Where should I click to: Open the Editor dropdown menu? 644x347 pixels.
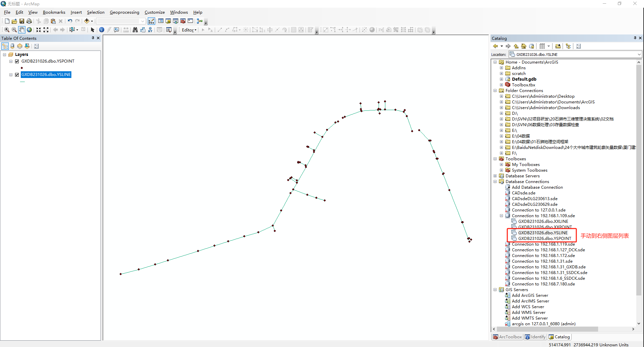(189, 30)
